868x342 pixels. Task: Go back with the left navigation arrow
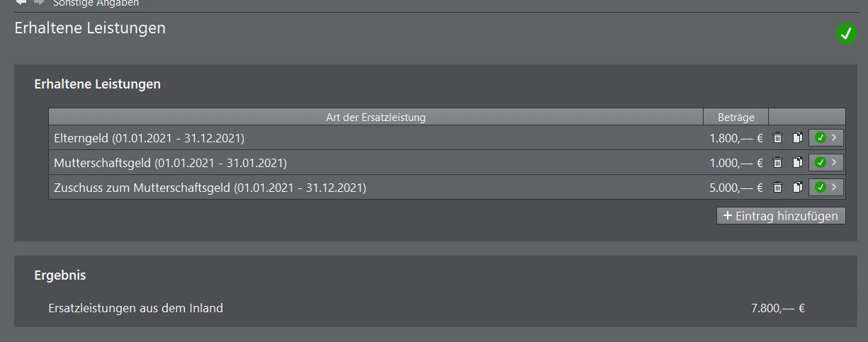(21, 3)
